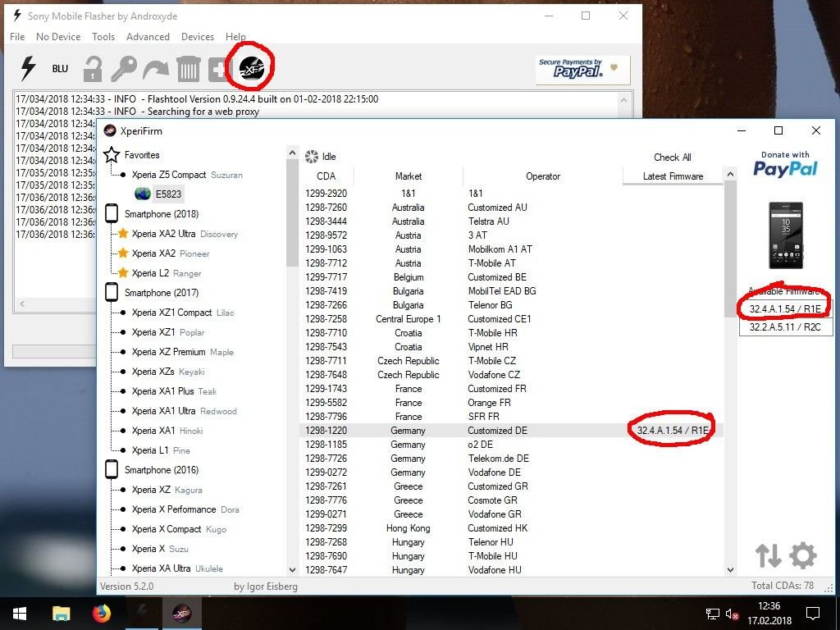Click the star next to Xperia XA2 Ultra
Screen dimensions: 840x630
click(x=123, y=234)
